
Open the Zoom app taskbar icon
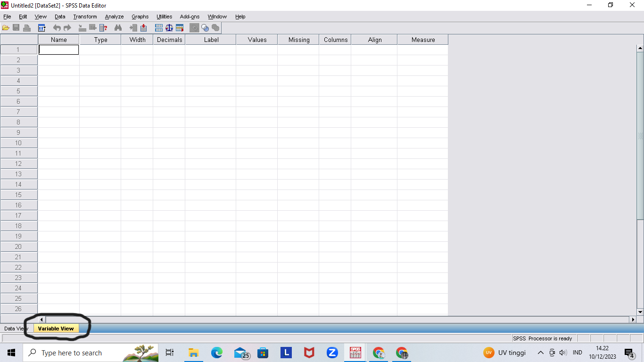point(332,353)
